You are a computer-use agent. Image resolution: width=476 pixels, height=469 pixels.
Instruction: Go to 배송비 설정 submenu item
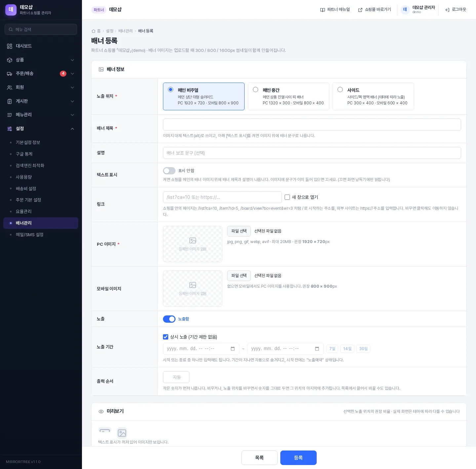(x=41, y=189)
